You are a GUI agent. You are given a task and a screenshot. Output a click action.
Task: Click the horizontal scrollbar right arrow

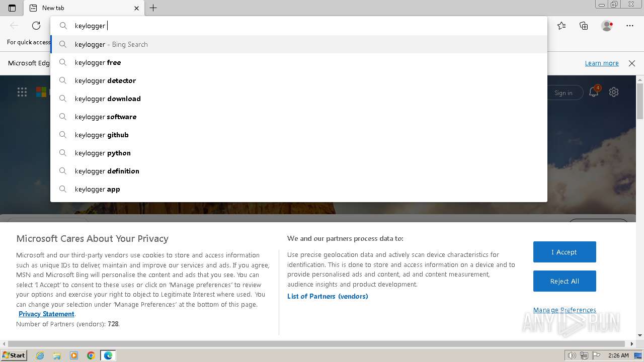pyautogui.click(x=632, y=344)
